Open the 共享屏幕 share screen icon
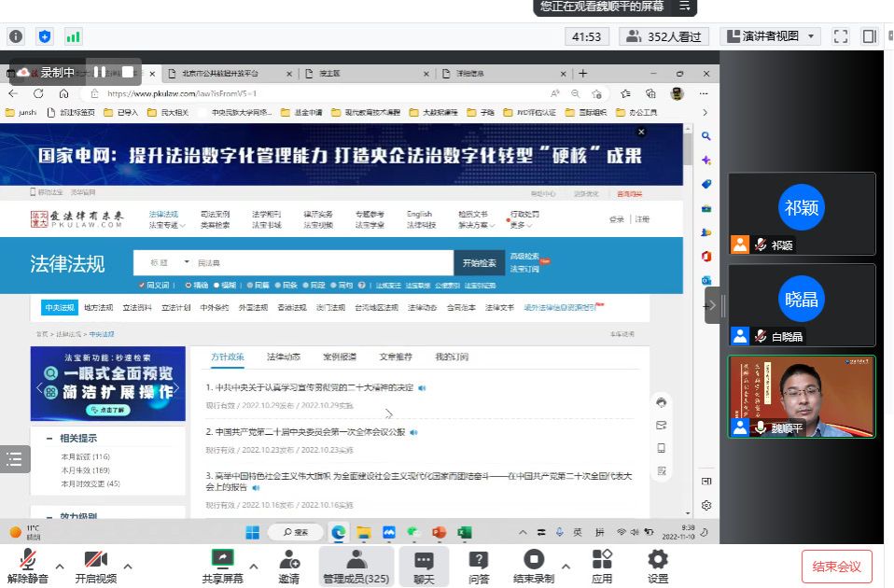894x588 pixels. (222, 566)
